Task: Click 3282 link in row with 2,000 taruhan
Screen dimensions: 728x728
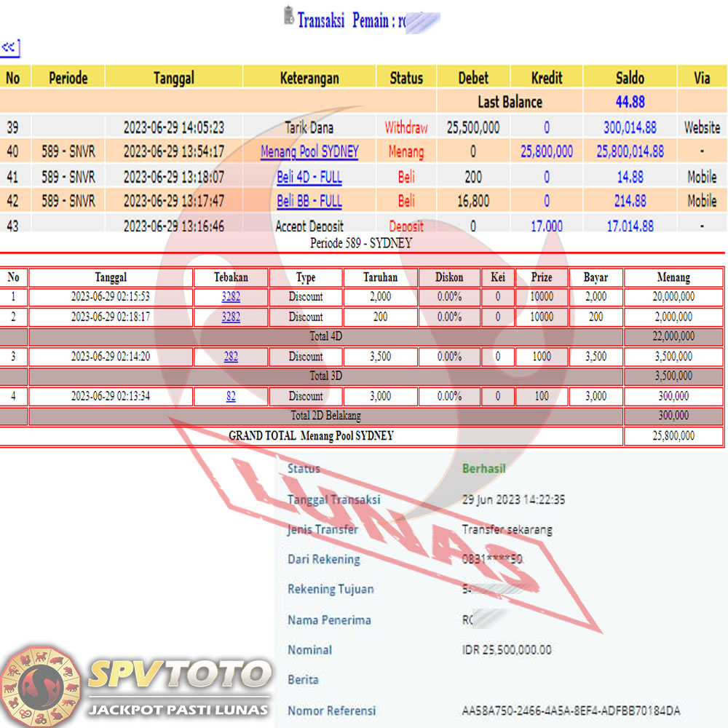Action: coord(231,297)
